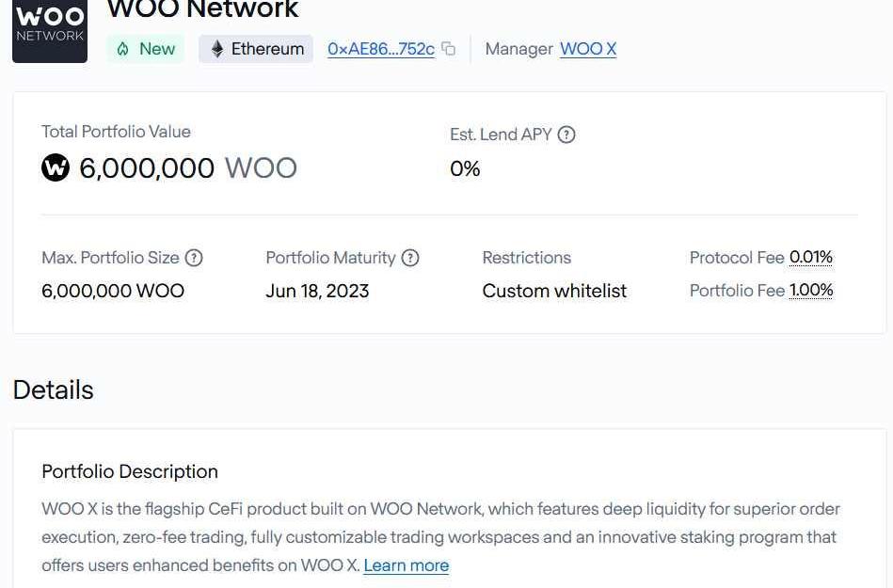Copy the contract address with the copy icon

[449, 49]
